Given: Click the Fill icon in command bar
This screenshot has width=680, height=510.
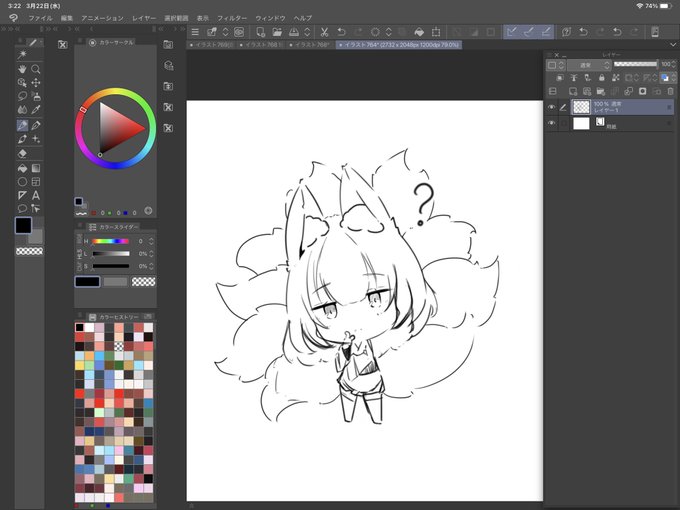Looking at the screenshot, I should coord(419,32).
